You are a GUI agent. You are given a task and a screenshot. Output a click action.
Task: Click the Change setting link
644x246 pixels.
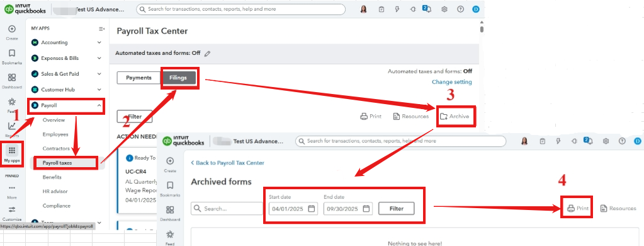(452, 82)
